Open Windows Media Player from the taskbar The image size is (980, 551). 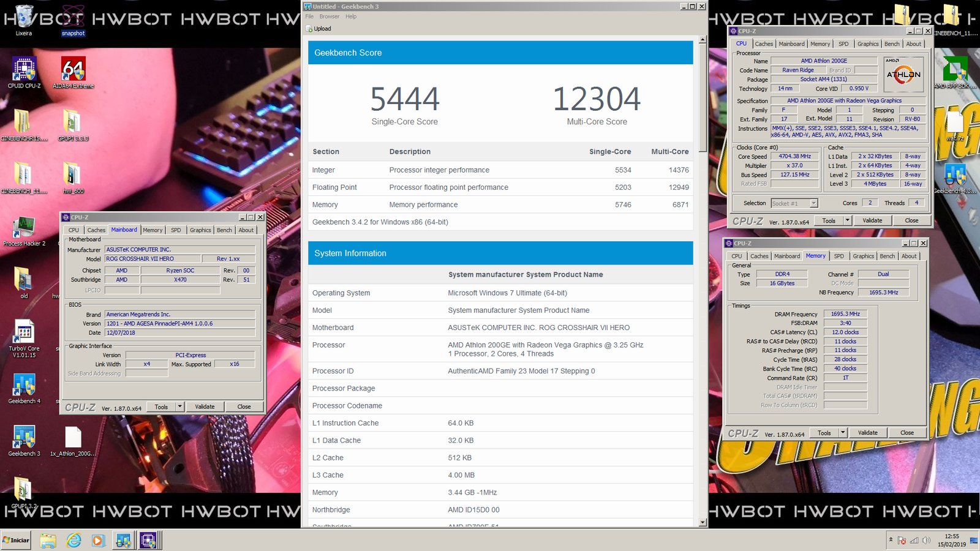[98, 540]
